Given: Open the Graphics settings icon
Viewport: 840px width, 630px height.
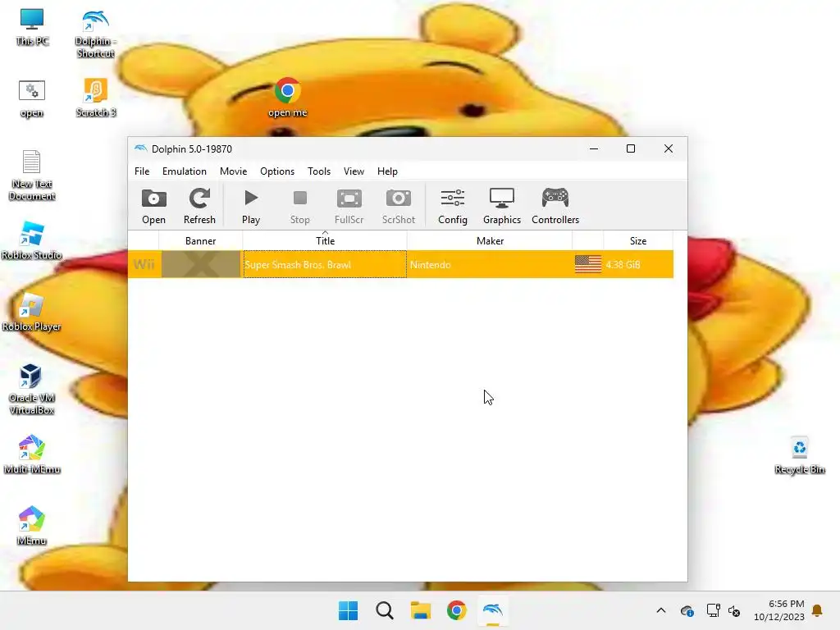Looking at the screenshot, I should pos(502,206).
